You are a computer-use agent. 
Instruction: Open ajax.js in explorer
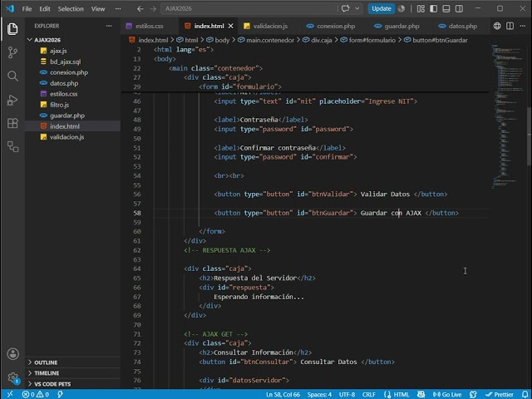point(58,51)
